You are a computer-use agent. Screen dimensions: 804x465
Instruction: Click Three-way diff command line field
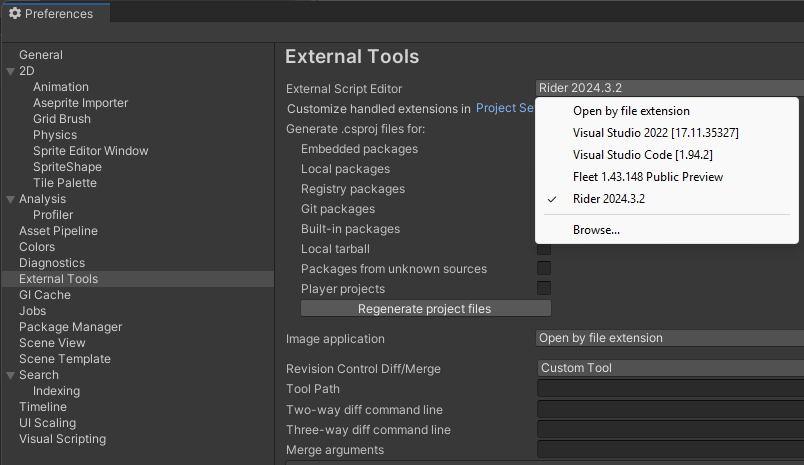coord(671,429)
